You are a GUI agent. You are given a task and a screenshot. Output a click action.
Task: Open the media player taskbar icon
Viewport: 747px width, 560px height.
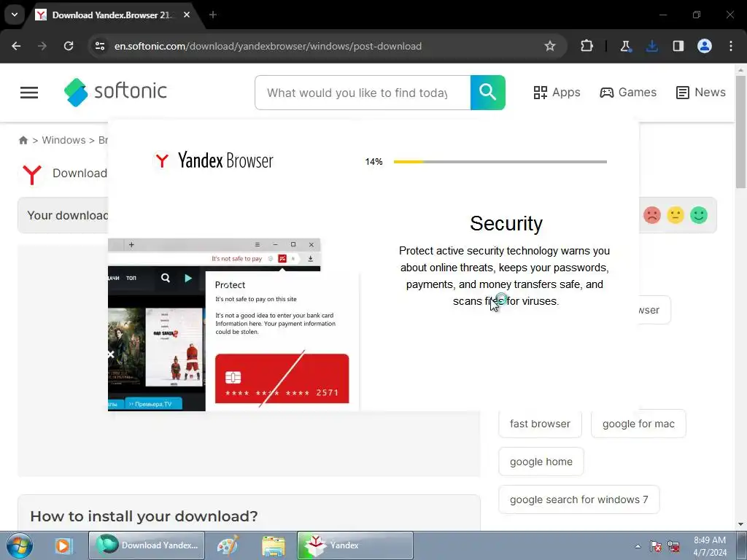point(63,545)
